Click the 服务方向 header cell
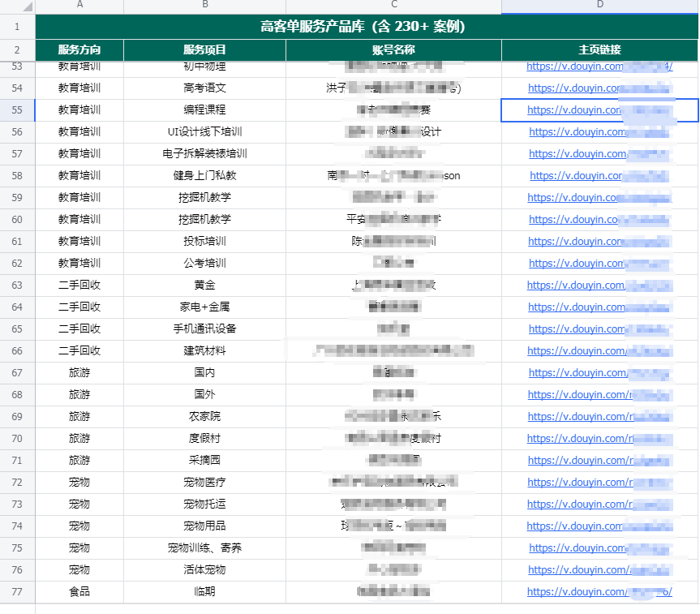 tap(79, 49)
